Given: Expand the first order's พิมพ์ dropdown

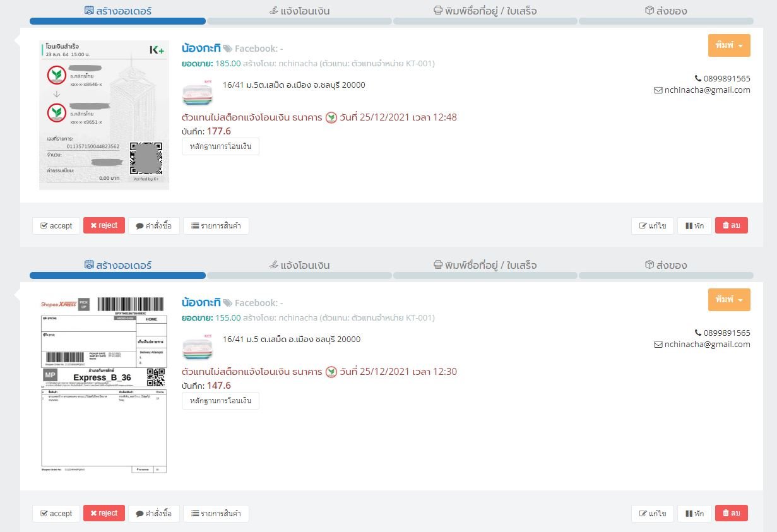Looking at the screenshot, I should point(729,46).
